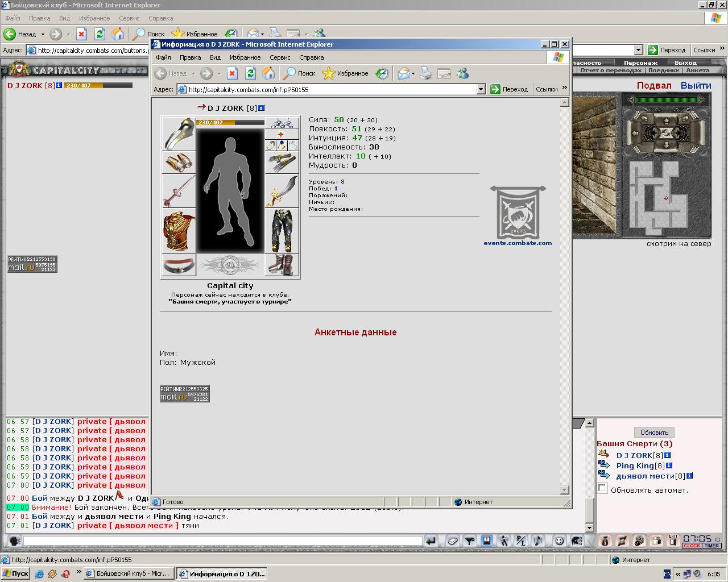Image resolution: width=728 pixels, height=582 pixels.
Task: Click the Refresh icon in info window toolbar
Action: [x=250, y=73]
